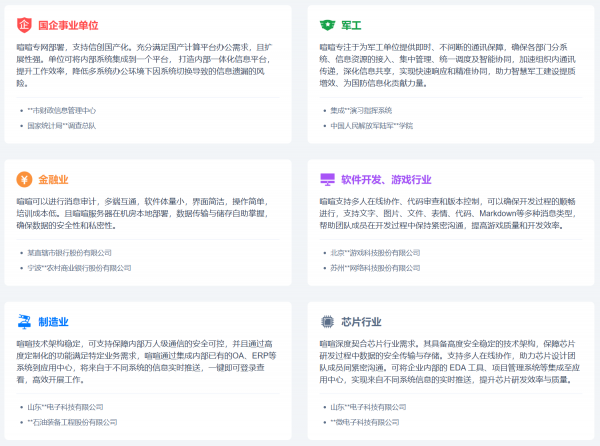Click the orange yen coin icon for 金融业
Image resolution: width=600 pixels, height=446 pixels.
click(24, 179)
